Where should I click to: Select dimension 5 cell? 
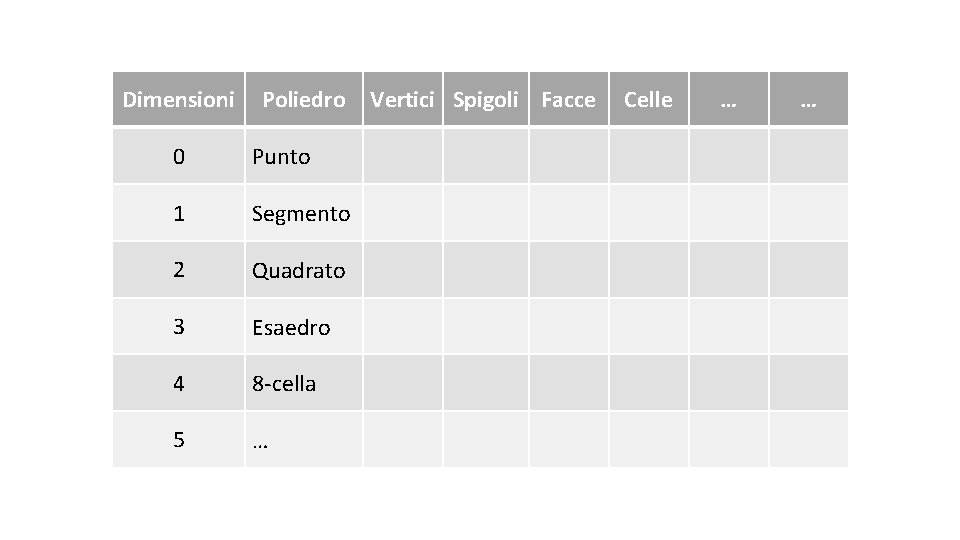[178, 440]
